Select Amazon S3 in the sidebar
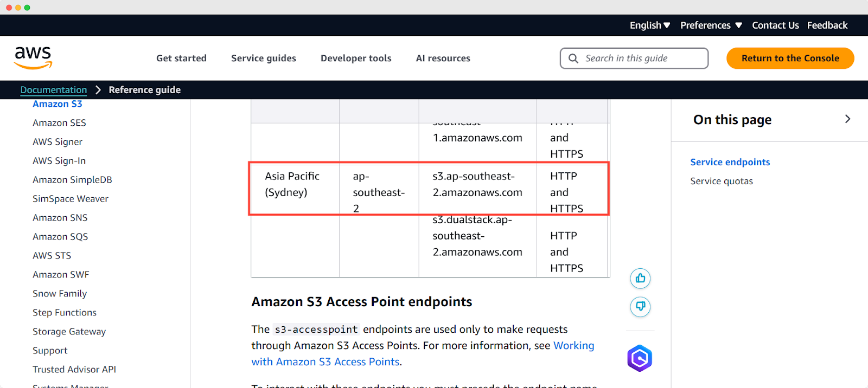 (57, 104)
